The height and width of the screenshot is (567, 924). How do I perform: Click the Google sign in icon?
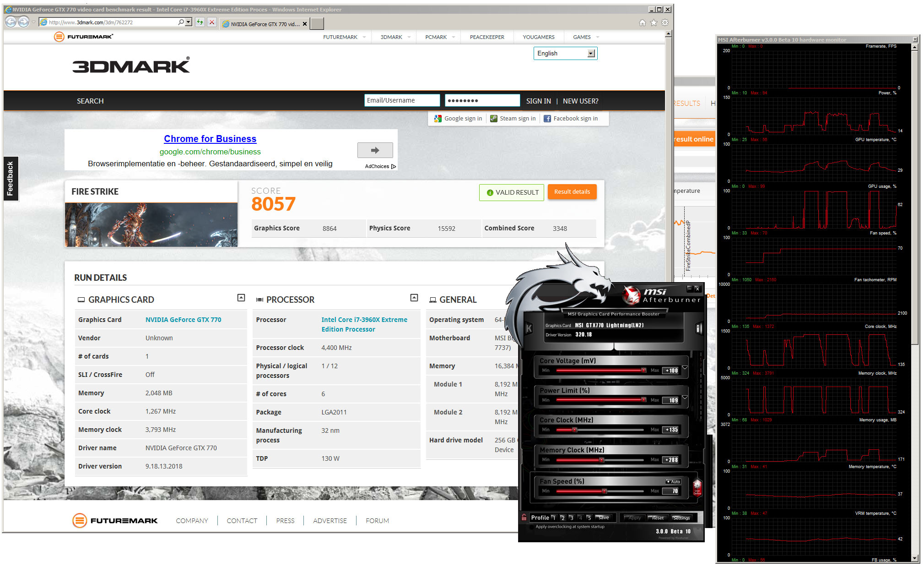click(x=438, y=119)
